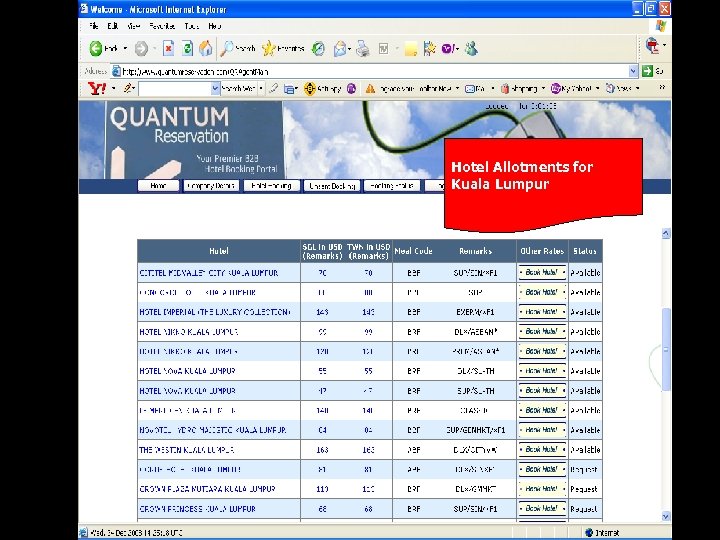Open the Tools menu
Screen dimensions: 720x540
[x=192, y=26]
